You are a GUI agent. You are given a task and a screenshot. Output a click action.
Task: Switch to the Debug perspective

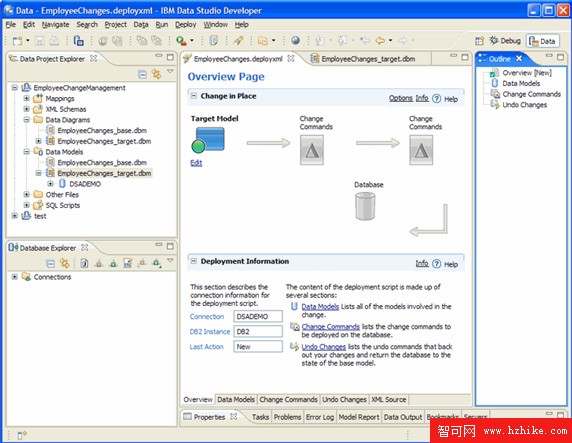(x=505, y=41)
